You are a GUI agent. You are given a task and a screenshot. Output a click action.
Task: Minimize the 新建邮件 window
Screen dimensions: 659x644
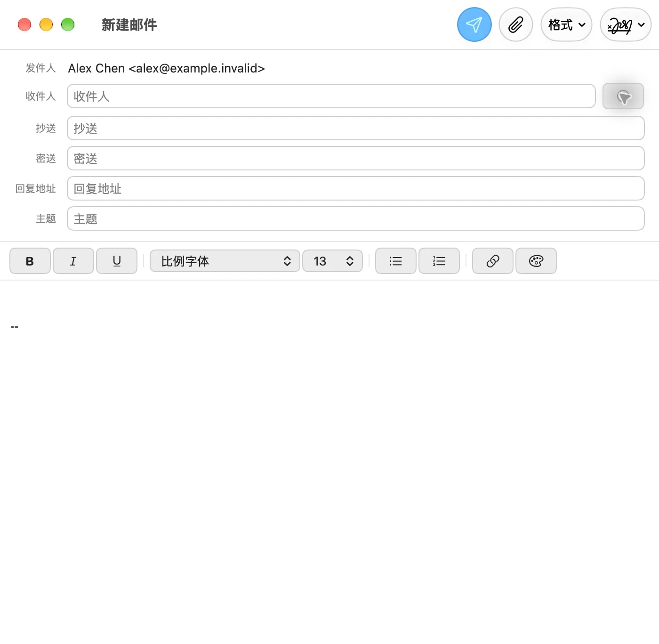pos(46,24)
